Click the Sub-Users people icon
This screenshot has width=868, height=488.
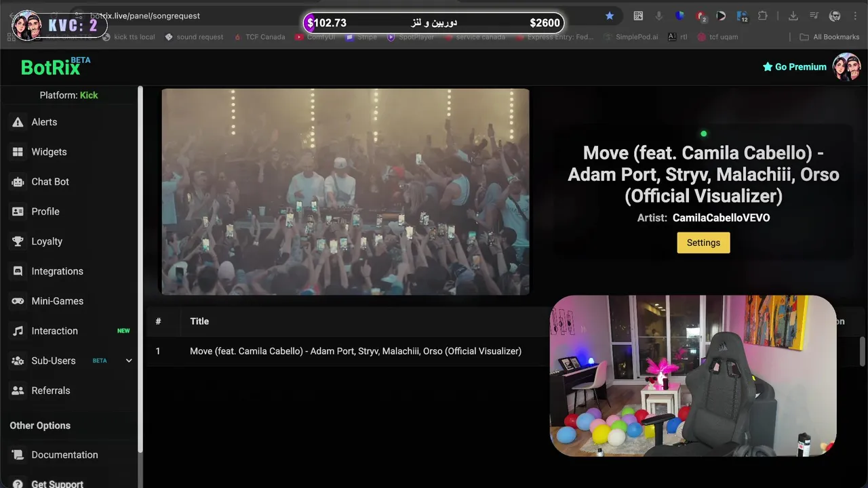pyautogui.click(x=18, y=361)
